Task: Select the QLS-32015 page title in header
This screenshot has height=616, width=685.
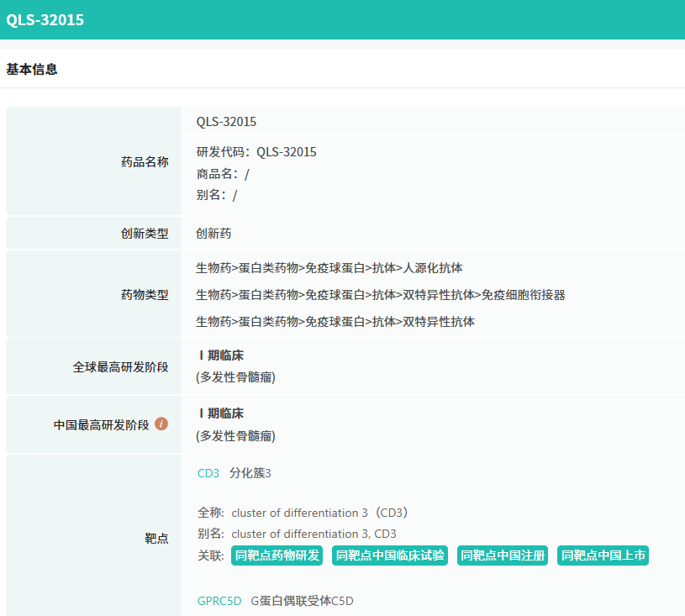Action: [45, 19]
